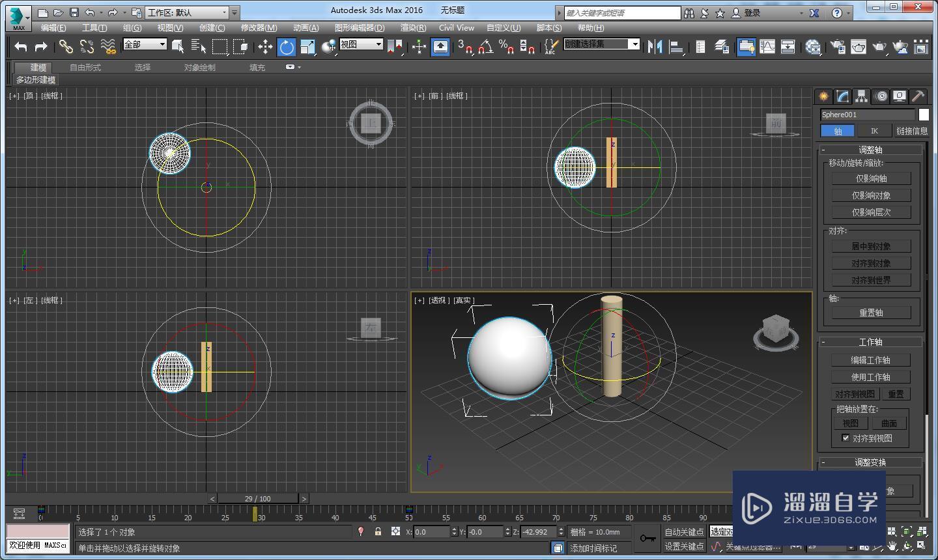Click the Sphere001 object color swatch

tap(924, 115)
